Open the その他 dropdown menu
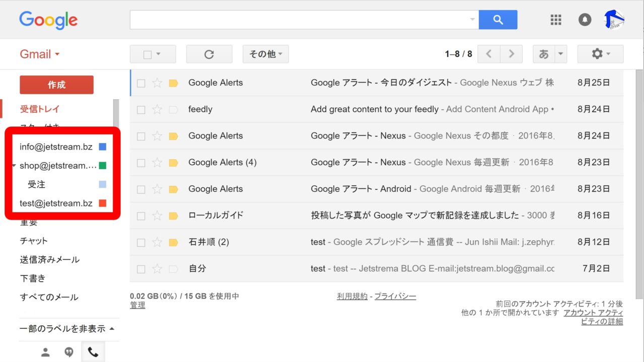The image size is (644, 362). 266,54
